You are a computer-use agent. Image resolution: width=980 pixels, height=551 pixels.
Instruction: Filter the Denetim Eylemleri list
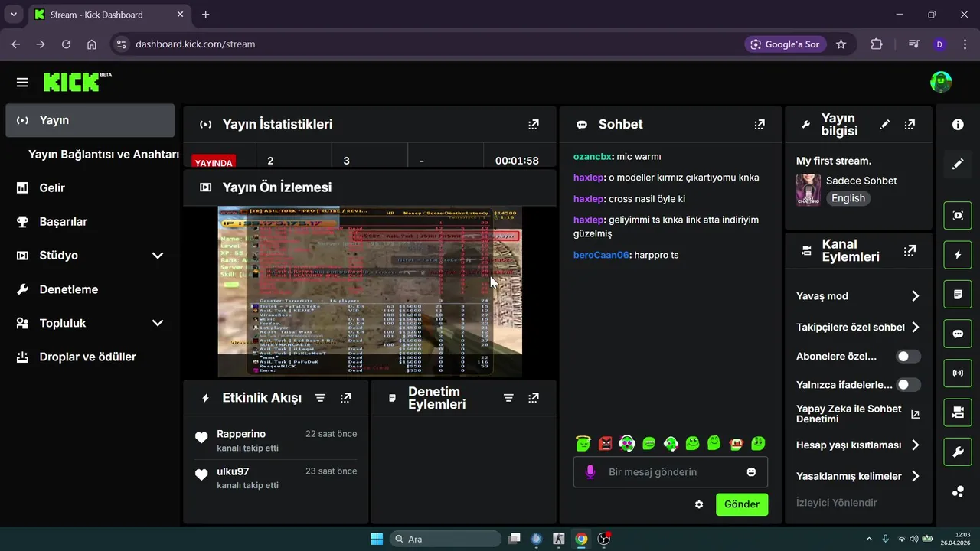(x=508, y=398)
